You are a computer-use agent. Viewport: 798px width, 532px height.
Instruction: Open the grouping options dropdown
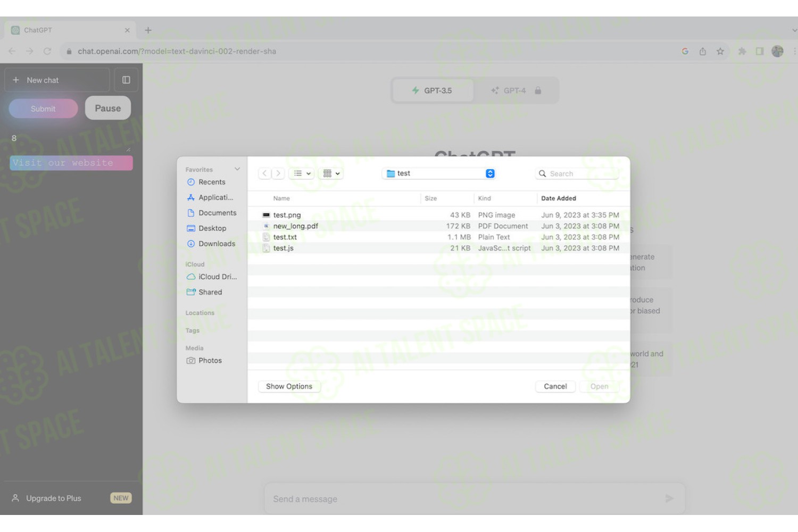click(331, 173)
